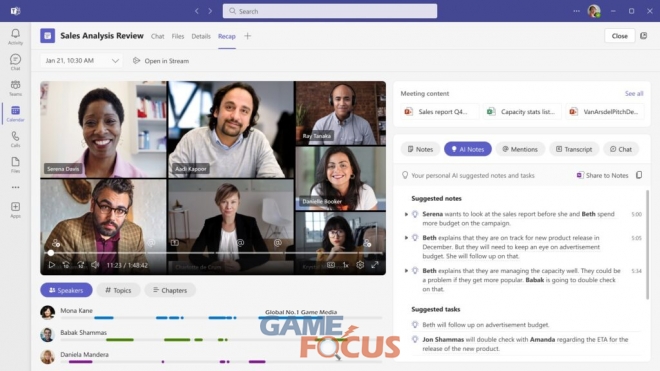The width and height of the screenshot is (660, 371).
Task: Toggle closed captions on the video
Action: 331,265
